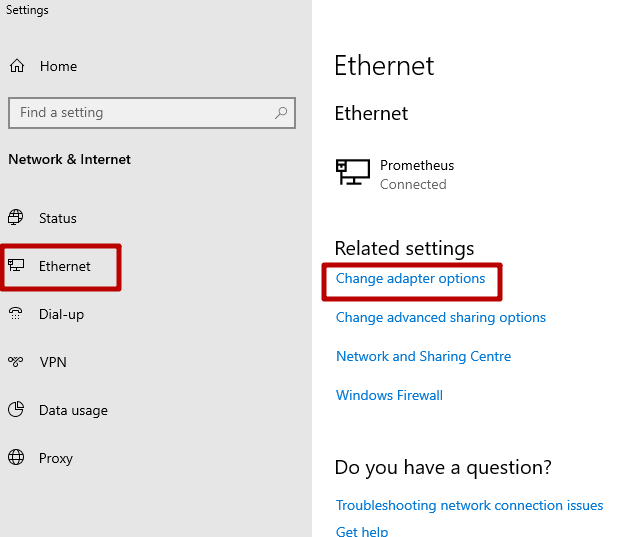Click the Home house icon

[16, 66]
